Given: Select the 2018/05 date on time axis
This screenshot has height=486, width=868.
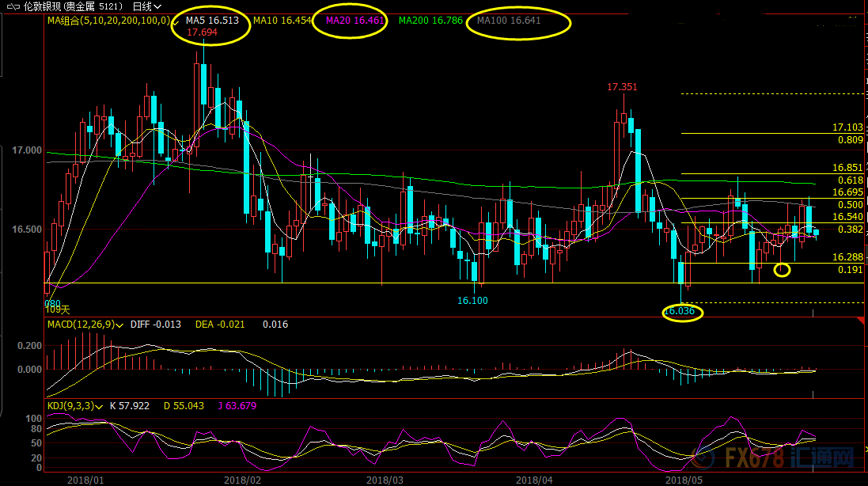Looking at the screenshot, I should pyautogui.click(x=685, y=480).
